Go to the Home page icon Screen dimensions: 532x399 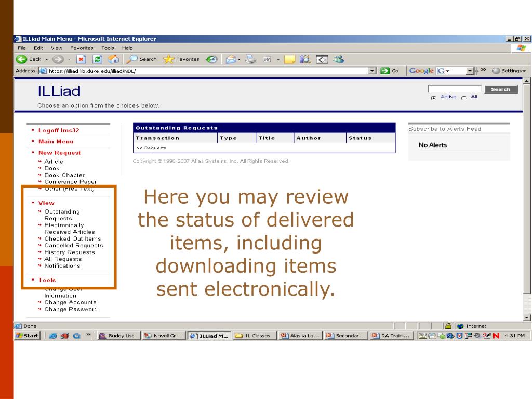pyautogui.click(x=114, y=59)
